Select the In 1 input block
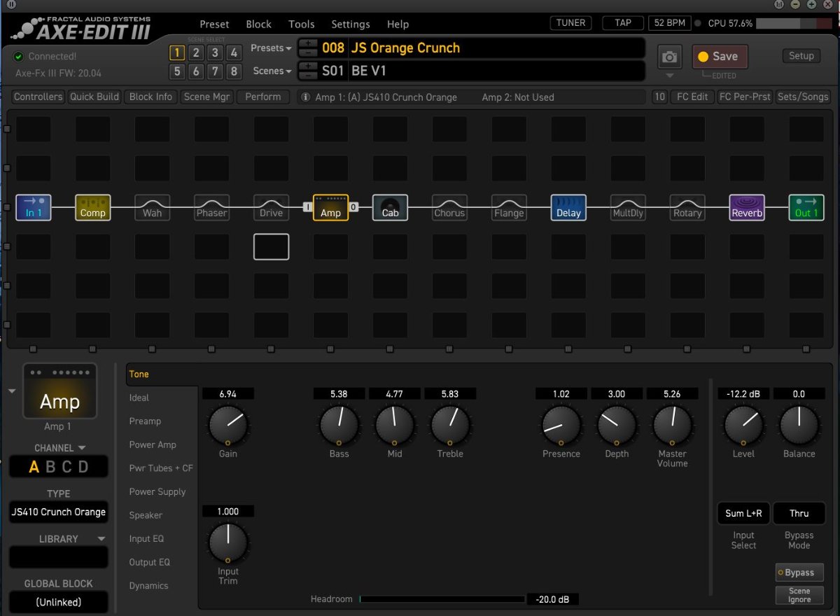 [x=34, y=207]
